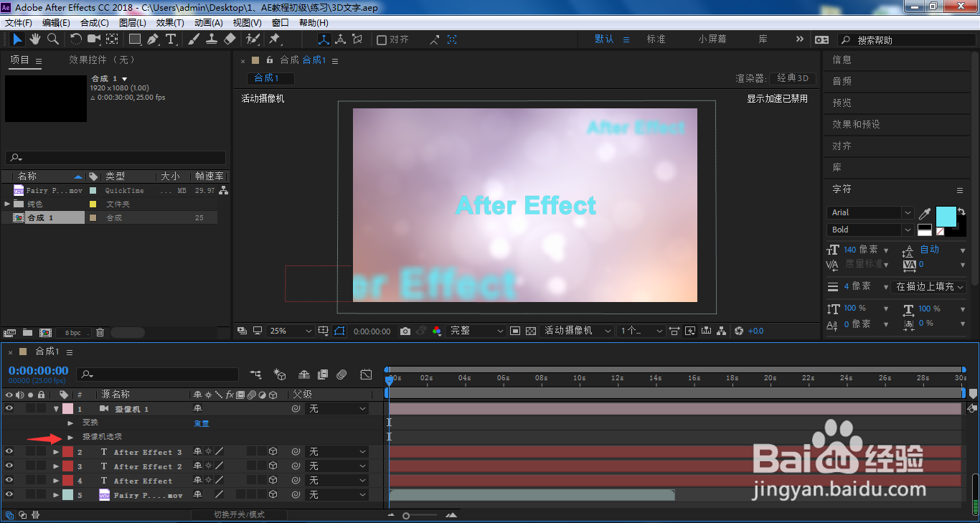Open the 25% magnification dropdown
Viewport: 980px width, 523px height.
tap(290, 331)
